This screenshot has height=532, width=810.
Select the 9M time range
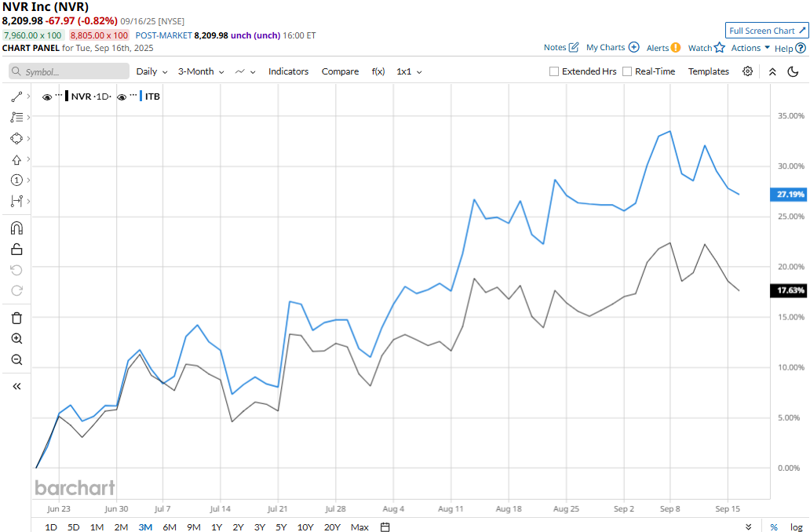(x=194, y=527)
